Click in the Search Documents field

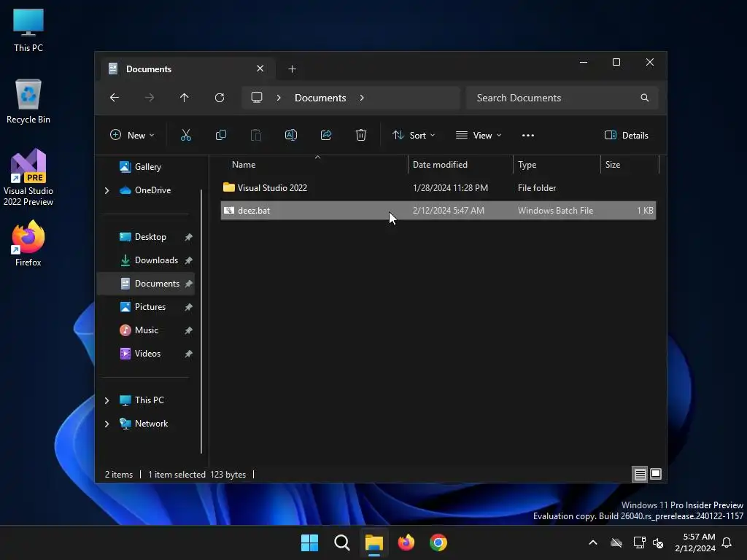(562, 98)
